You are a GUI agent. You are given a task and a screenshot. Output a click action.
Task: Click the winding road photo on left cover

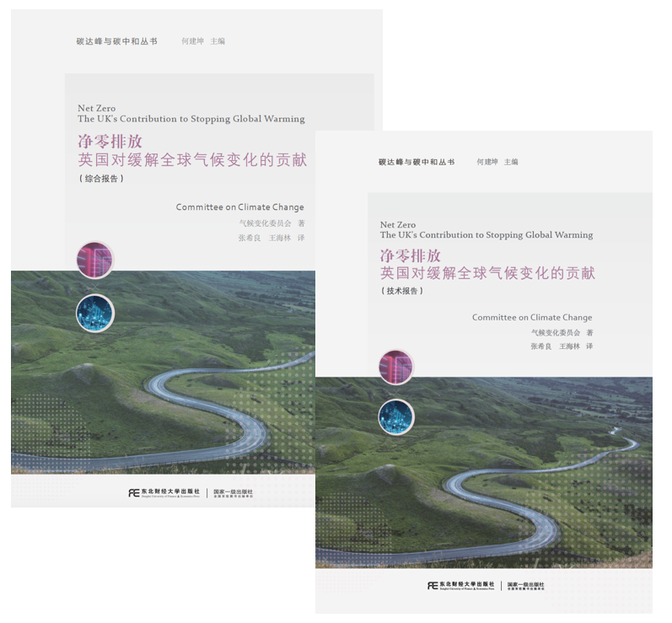tap(163, 372)
